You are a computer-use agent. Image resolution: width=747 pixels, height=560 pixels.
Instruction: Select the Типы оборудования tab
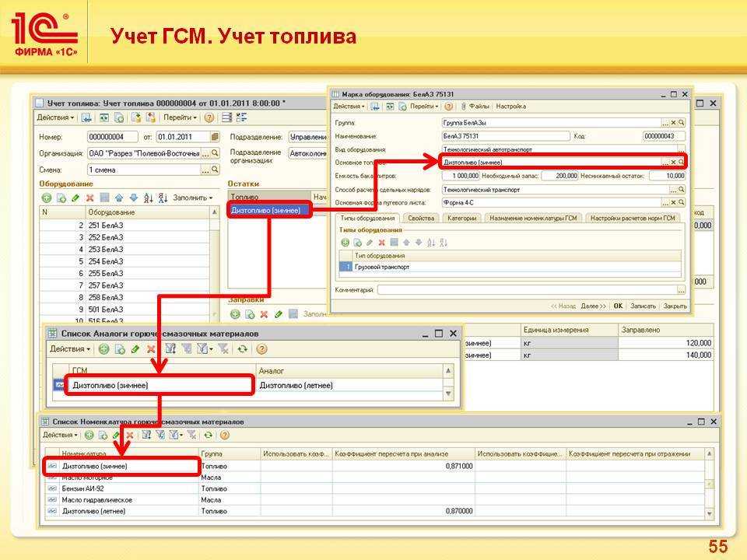[367, 218]
